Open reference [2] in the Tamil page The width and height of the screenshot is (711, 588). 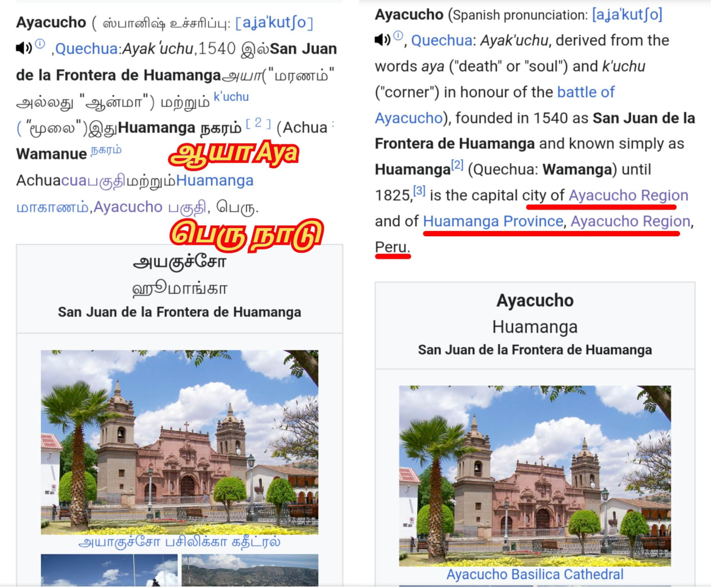pyautogui.click(x=258, y=123)
